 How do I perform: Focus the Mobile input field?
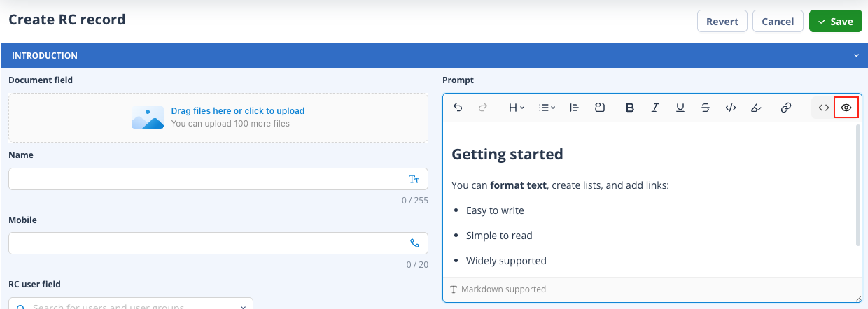[x=218, y=243]
